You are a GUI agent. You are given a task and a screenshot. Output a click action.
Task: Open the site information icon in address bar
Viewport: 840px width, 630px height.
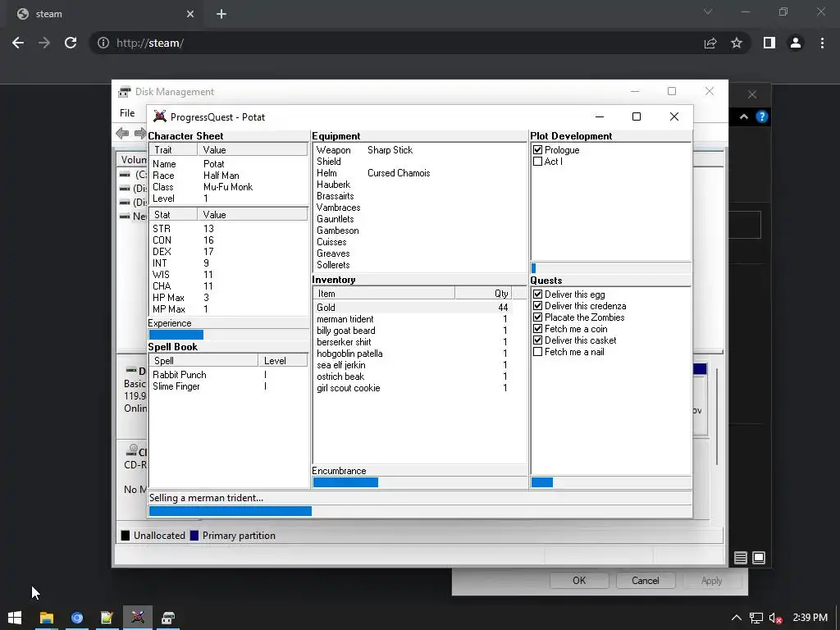[x=103, y=43]
